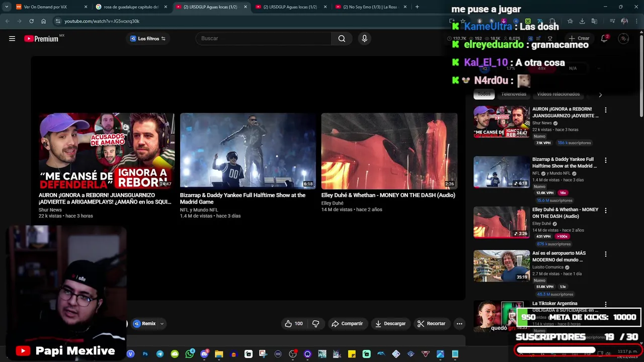The width and height of the screenshot is (644, 362).
Task: Open Photoshop from the taskbar
Action: tap(145, 354)
